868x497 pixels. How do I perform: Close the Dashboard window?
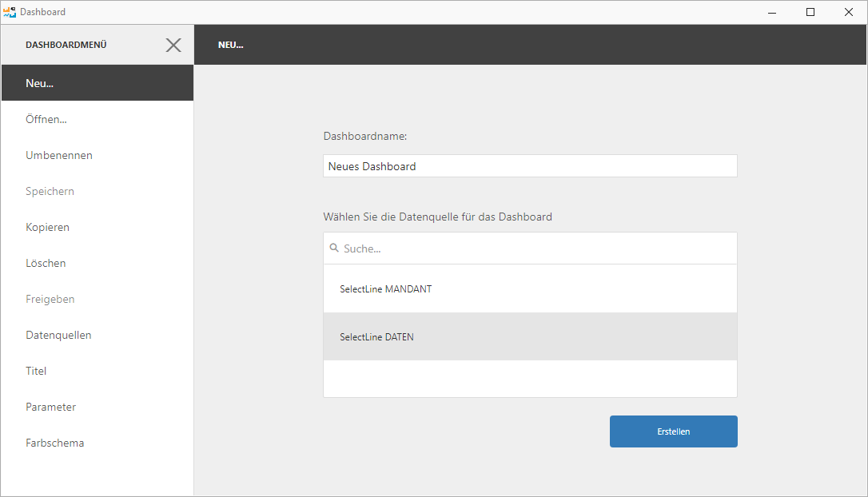click(849, 12)
